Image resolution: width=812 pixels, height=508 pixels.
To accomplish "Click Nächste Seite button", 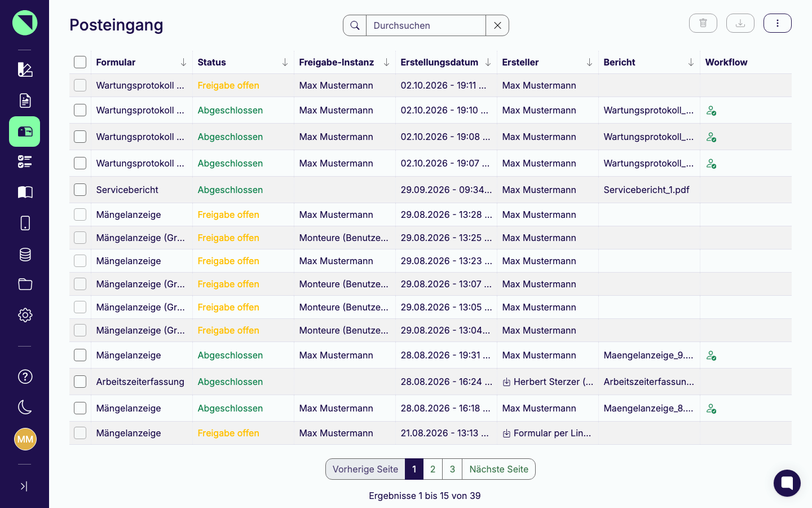I will pyautogui.click(x=498, y=469).
